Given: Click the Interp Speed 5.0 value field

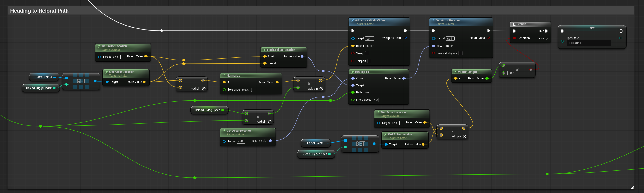Looking at the screenshot, I should tap(376, 100).
